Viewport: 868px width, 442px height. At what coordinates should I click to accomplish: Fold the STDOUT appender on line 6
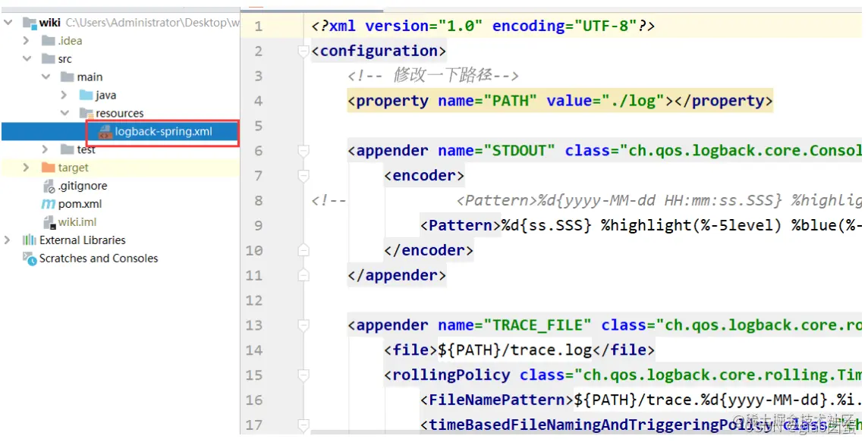[303, 151]
